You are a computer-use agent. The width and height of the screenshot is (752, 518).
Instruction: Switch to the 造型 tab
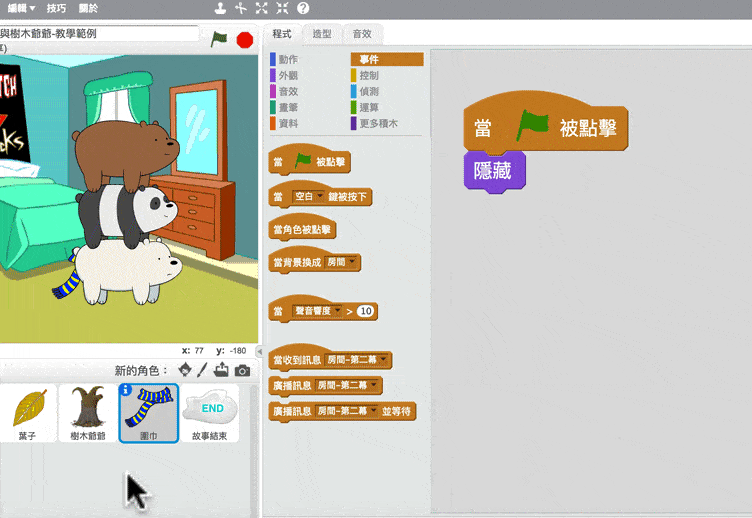tap(322, 34)
